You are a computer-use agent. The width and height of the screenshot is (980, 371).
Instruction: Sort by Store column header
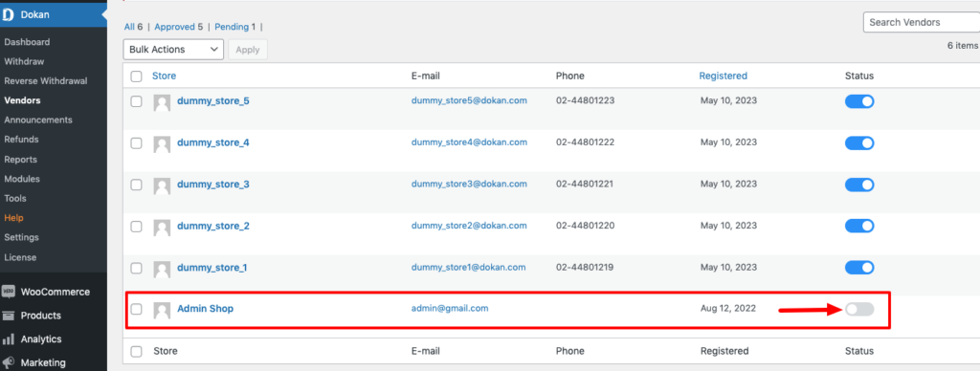point(165,76)
